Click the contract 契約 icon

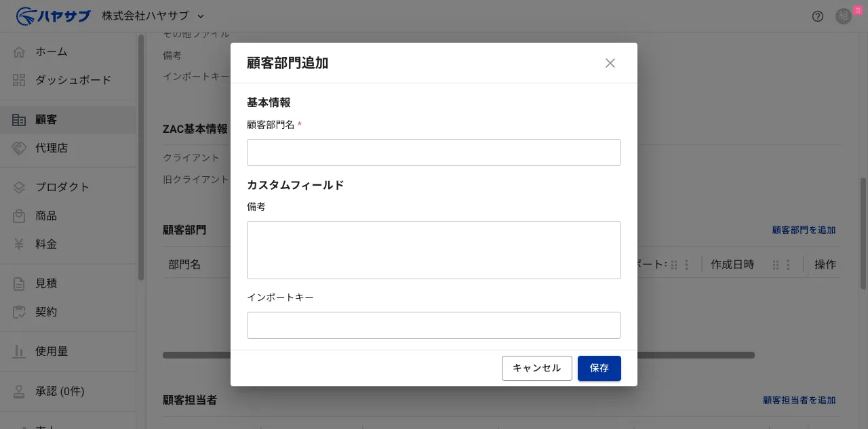click(x=19, y=312)
